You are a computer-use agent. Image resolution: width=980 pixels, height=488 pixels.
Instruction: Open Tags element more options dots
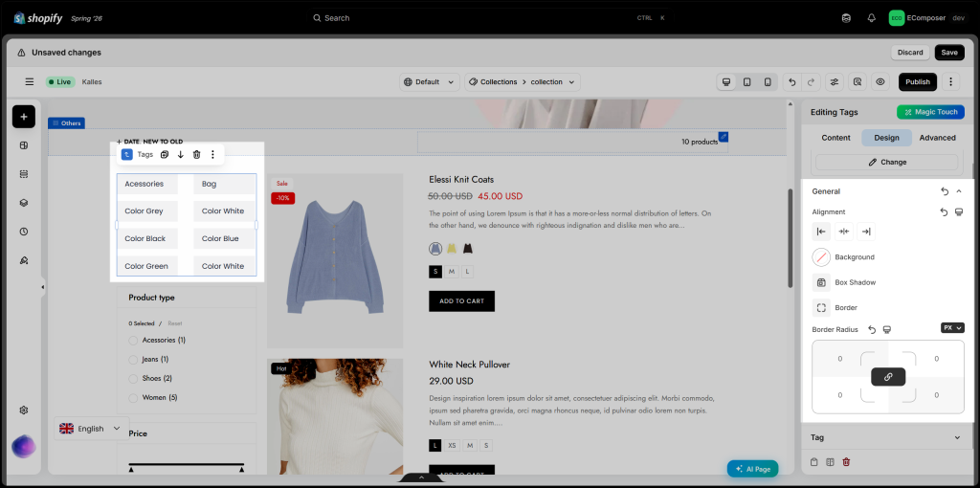pyautogui.click(x=212, y=154)
